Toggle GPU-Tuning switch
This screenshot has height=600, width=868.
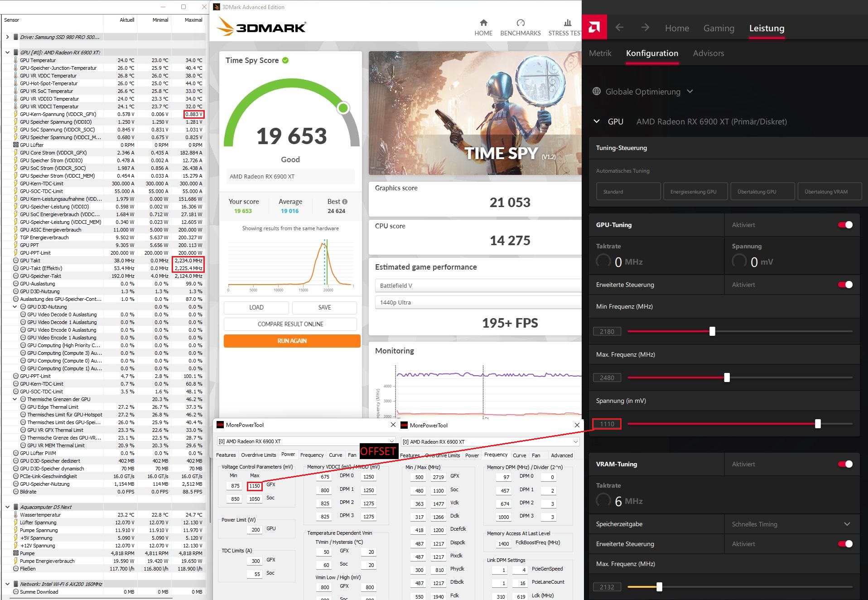(x=845, y=225)
